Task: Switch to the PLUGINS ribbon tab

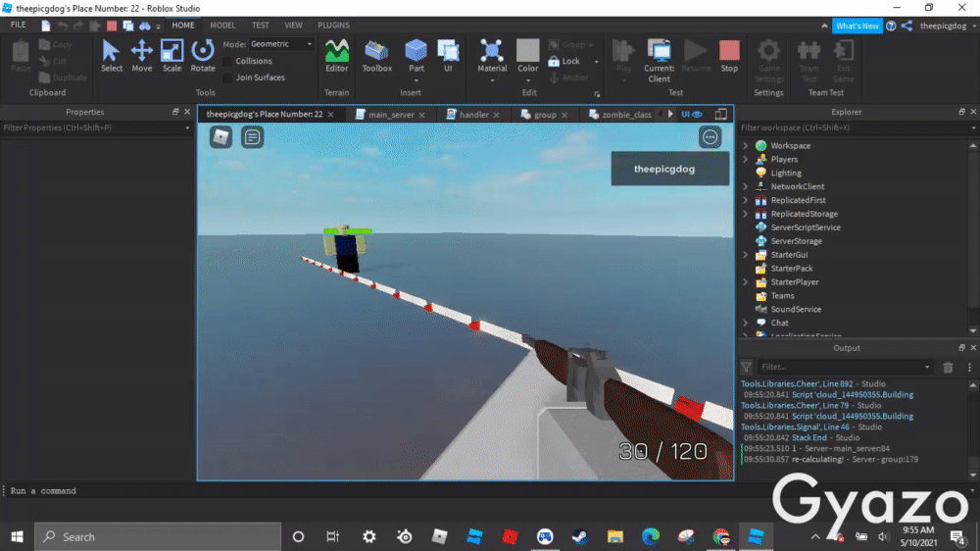Action: coord(333,25)
